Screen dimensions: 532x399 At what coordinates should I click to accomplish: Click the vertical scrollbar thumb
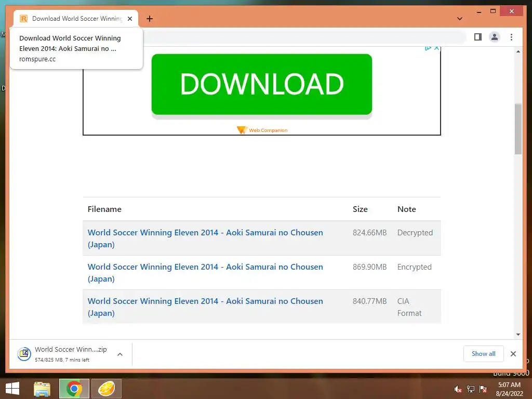tap(518, 129)
